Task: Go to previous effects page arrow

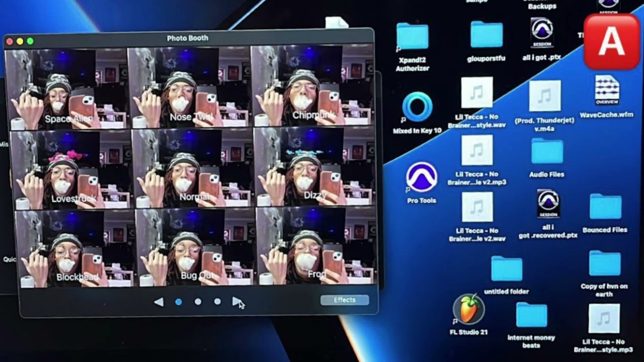Action: (158, 302)
